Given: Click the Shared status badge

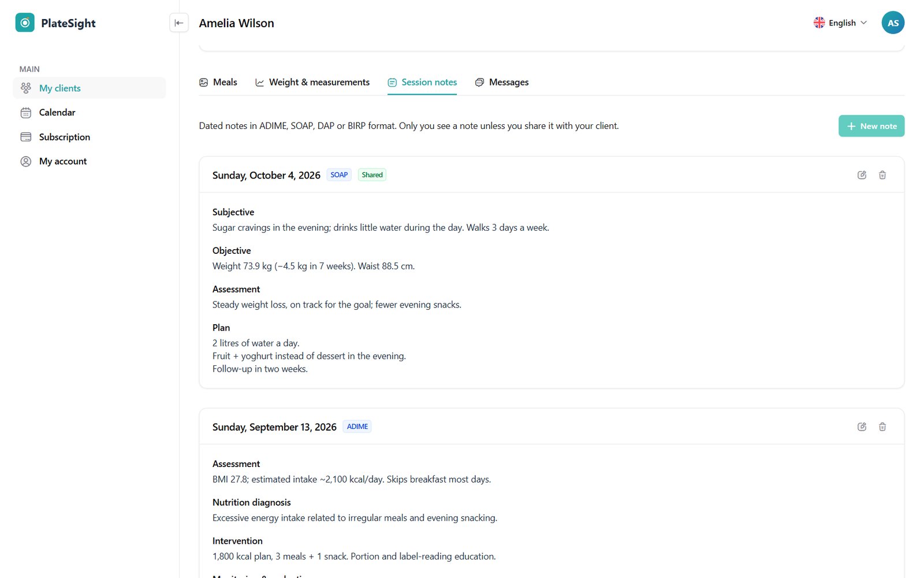Looking at the screenshot, I should click(372, 175).
